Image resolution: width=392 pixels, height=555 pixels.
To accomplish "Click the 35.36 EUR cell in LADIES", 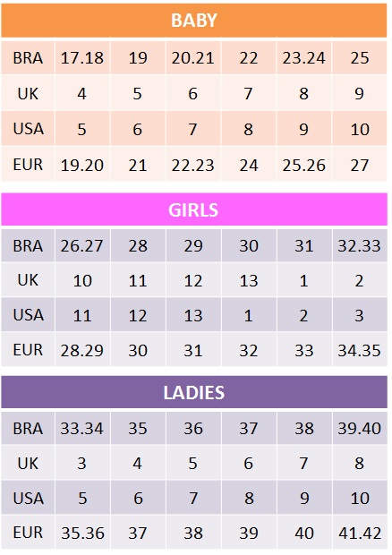I will [x=82, y=533].
